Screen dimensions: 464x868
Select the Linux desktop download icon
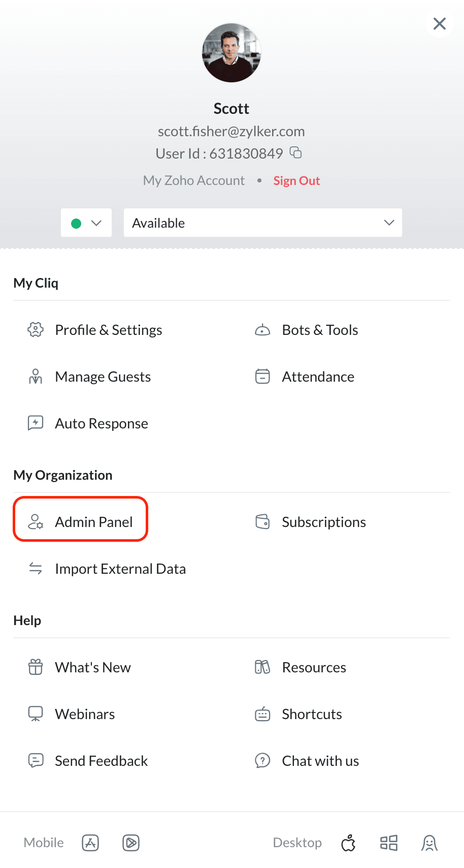click(x=429, y=843)
